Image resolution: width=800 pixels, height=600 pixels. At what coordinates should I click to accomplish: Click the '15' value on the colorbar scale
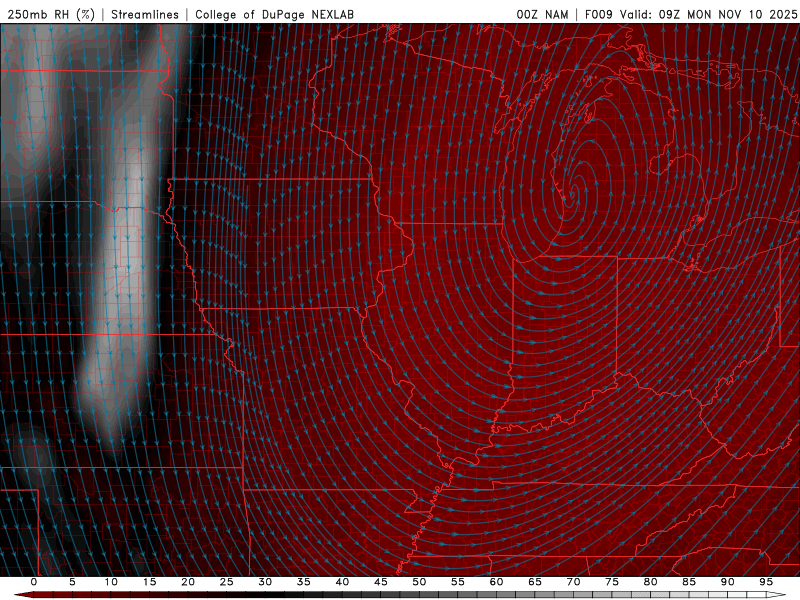[x=149, y=582]
